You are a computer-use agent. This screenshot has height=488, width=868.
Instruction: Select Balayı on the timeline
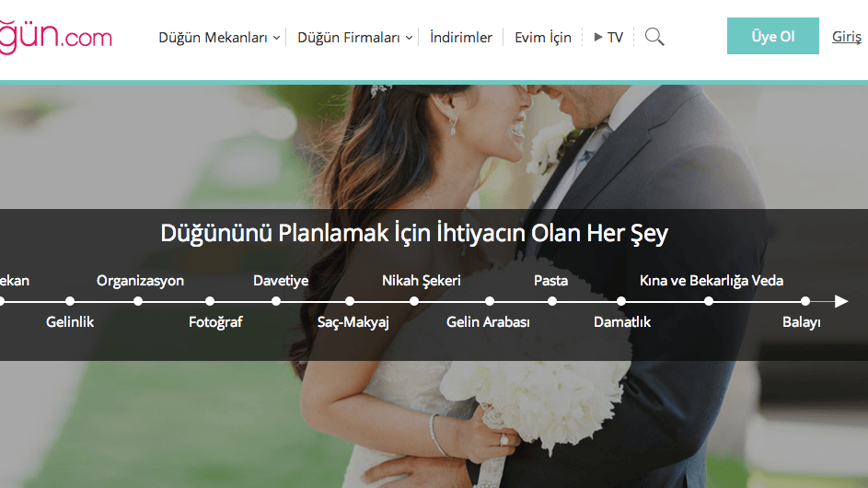click(801, 322)
